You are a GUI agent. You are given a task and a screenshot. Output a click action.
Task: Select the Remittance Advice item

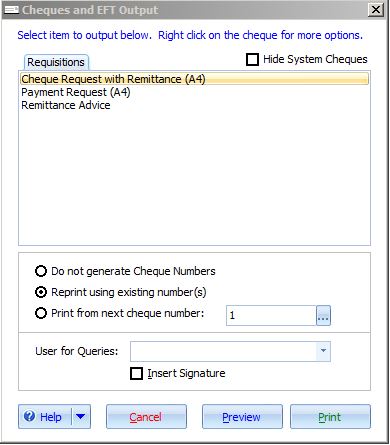click(66, 105)
